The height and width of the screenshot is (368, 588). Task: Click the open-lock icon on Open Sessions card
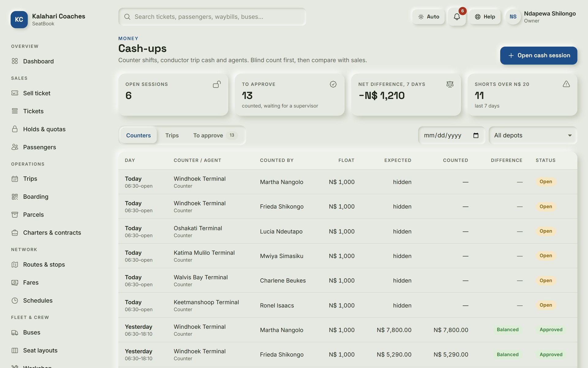(x=217, y=84)
